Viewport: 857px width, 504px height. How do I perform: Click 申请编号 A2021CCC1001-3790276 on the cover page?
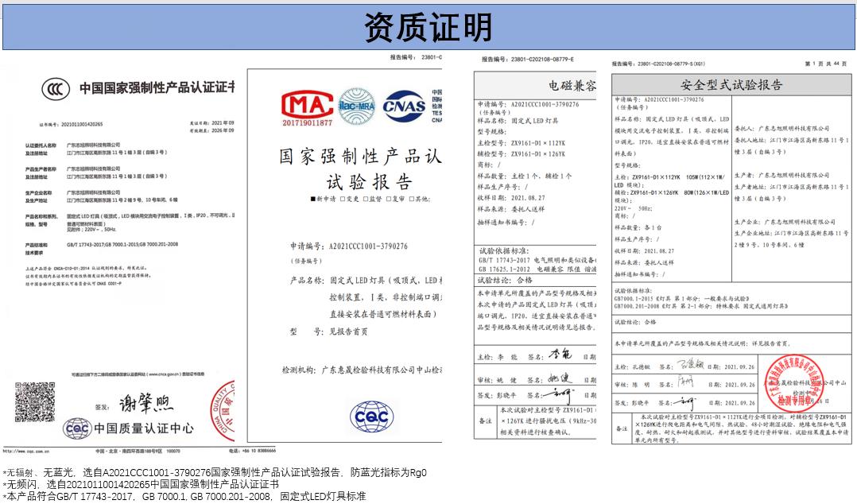coord(349,246)
